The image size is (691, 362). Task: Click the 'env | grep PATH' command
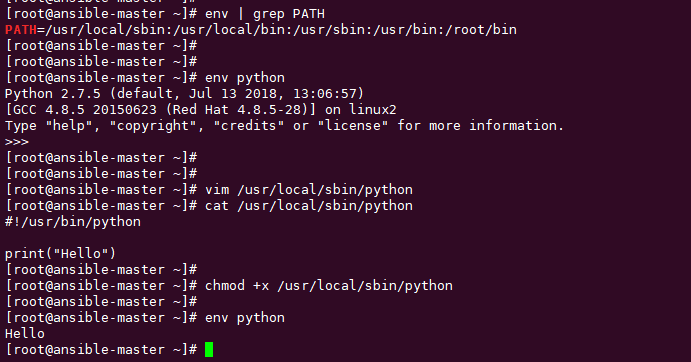[x=265, y=14]
